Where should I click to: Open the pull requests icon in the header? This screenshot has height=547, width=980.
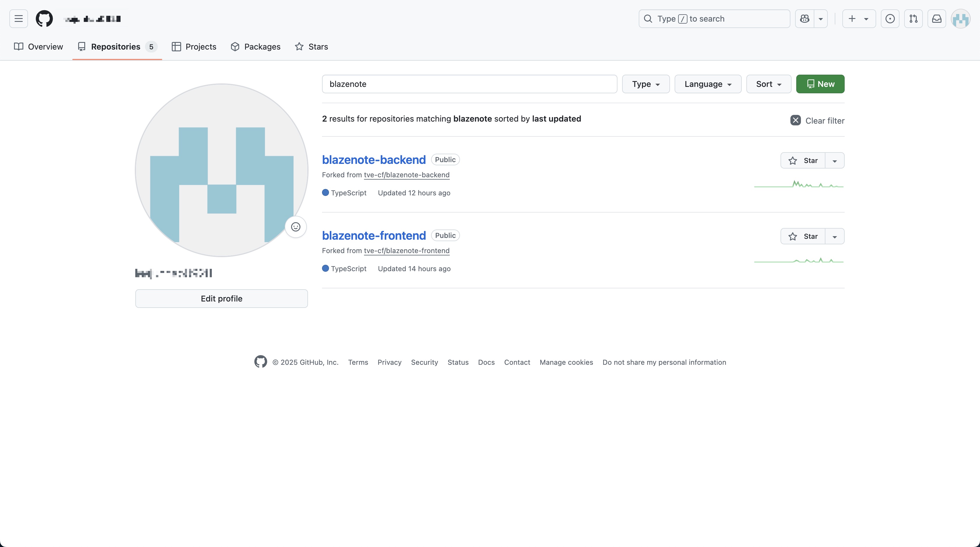point(914,19)
